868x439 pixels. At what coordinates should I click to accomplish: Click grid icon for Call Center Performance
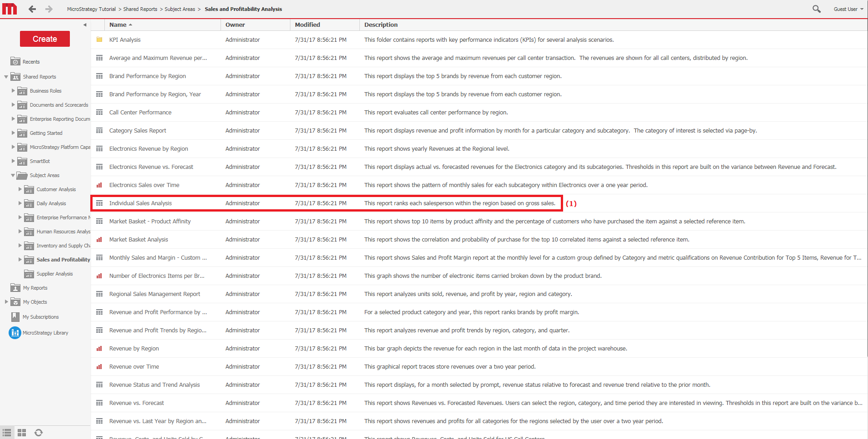pyautogui.click(x=99, y=112)
